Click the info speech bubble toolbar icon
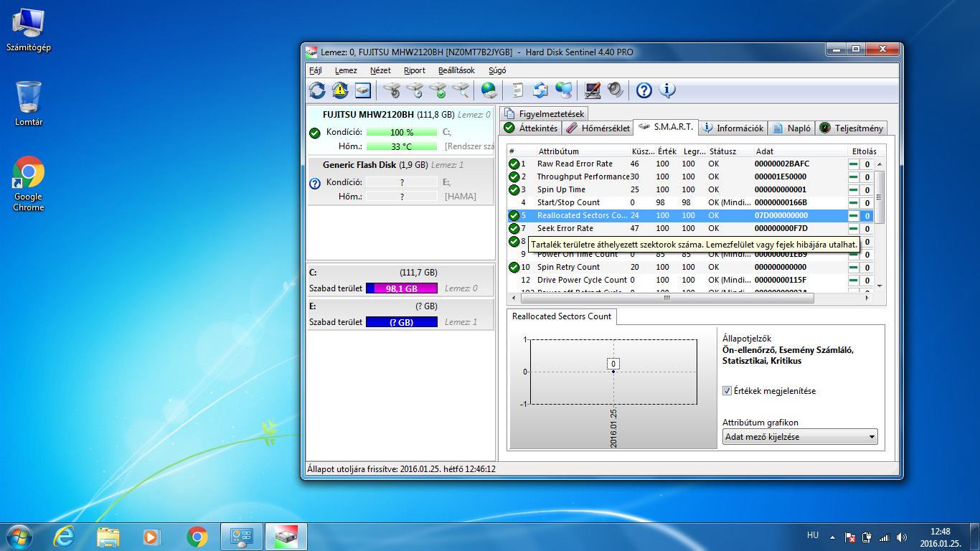The height and width of the screenshot is (551, 980). point(667,90)
